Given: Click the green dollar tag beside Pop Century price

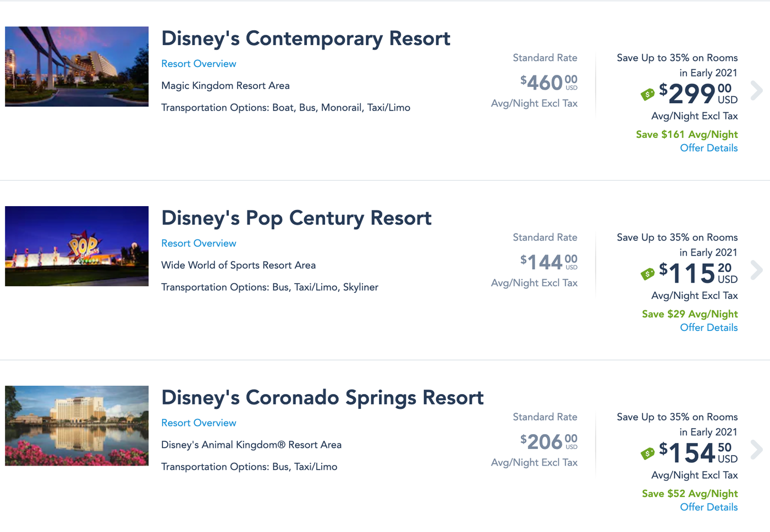Looking at the screenshot, I should (647, 274).
